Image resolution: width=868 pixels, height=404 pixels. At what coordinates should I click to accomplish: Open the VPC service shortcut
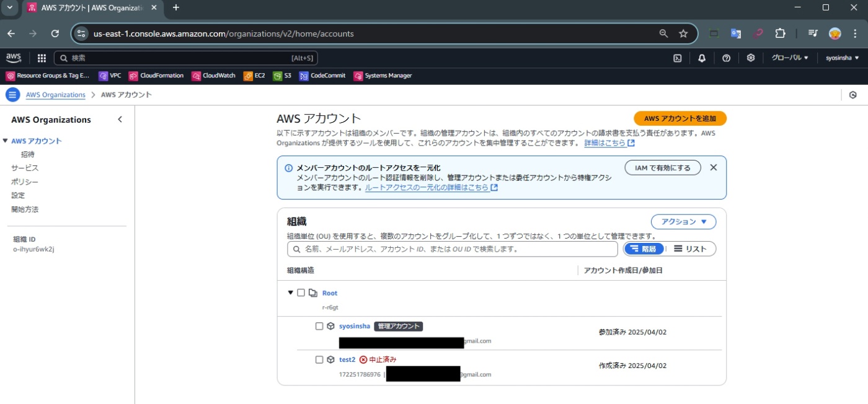pos(110,76)
